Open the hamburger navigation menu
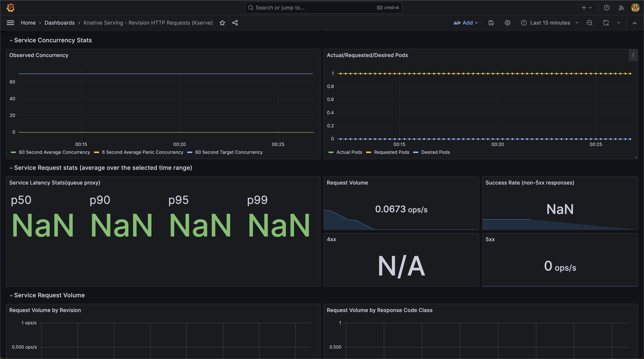Image resolution: width=644 pixels, height=359 pixels. point(10,23)
